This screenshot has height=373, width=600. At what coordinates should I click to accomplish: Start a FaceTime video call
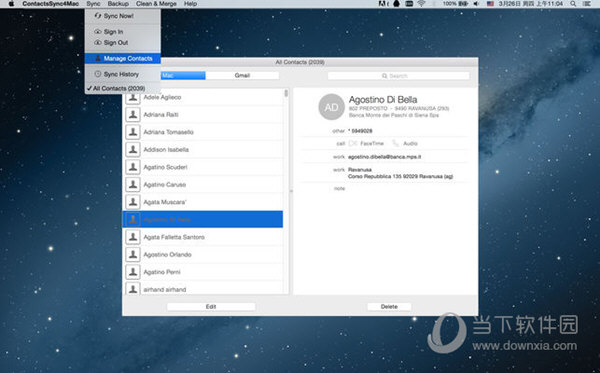[x=366, y=143]
